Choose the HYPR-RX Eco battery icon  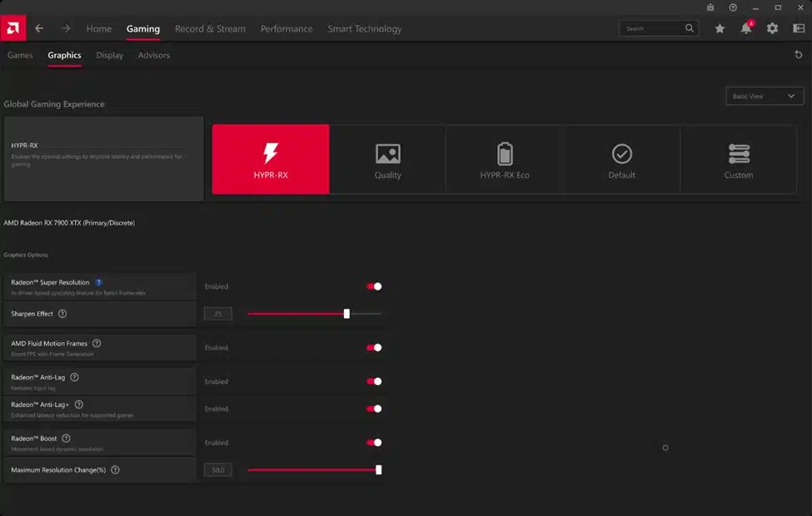(x=505, y=154)
